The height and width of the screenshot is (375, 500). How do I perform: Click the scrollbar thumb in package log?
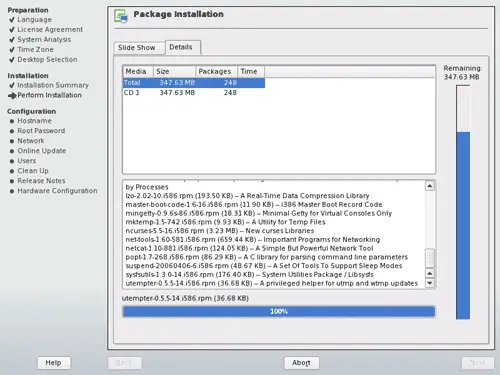(430, 258)
